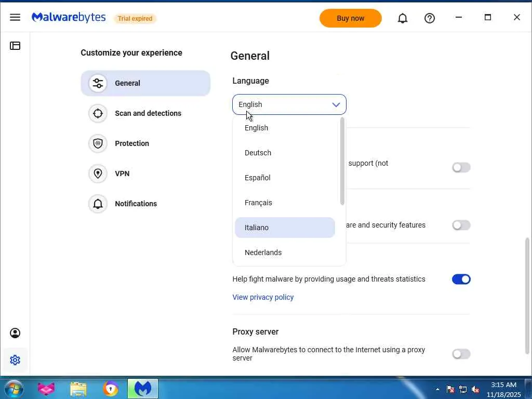
Task: Open the help question mark icon
Action: click(x=430, y=18)
